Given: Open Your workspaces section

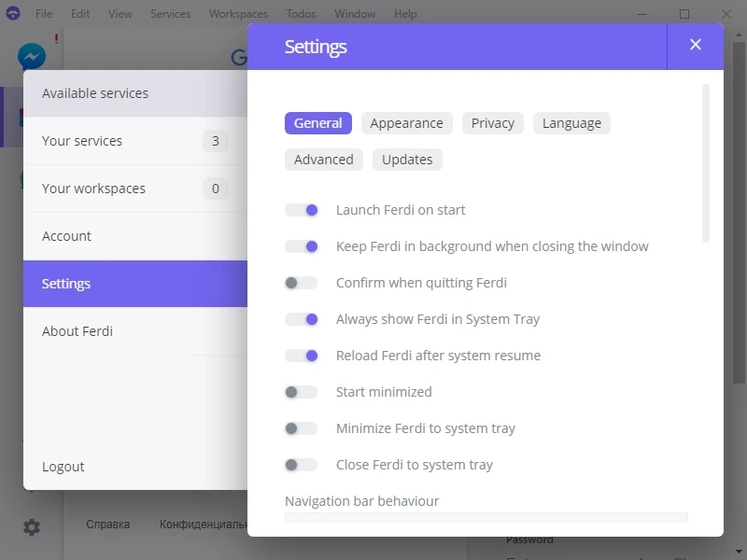Looking at the screenshot, I should [135, 189].
